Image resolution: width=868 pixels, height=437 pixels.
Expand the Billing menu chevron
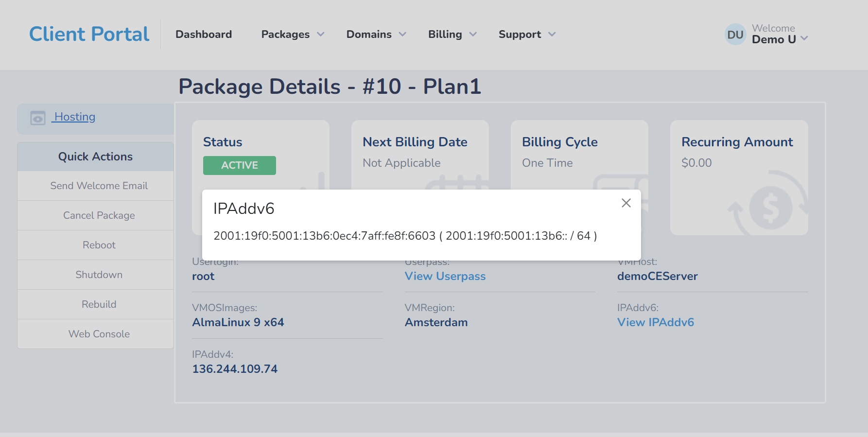coord(473,35)
